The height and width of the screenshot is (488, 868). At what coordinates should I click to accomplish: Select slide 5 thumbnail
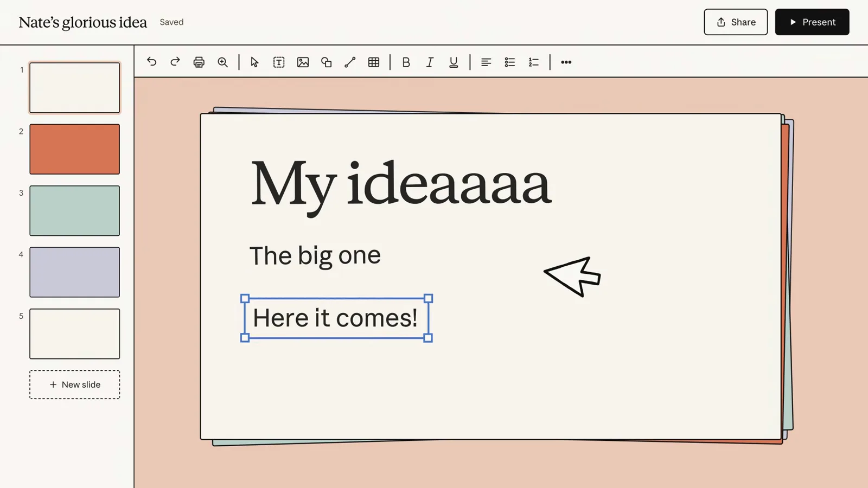pyautogui.click(x=75, y=334)
